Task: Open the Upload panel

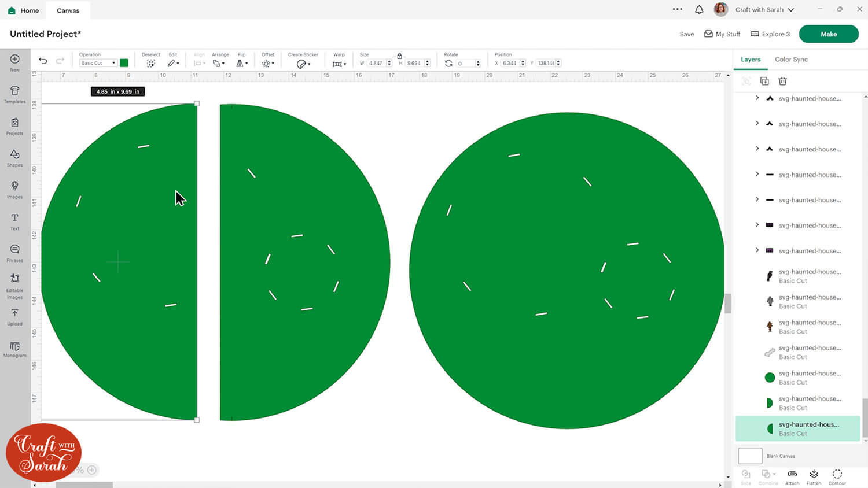Action: pyautogui.click(x=14, y=316)
